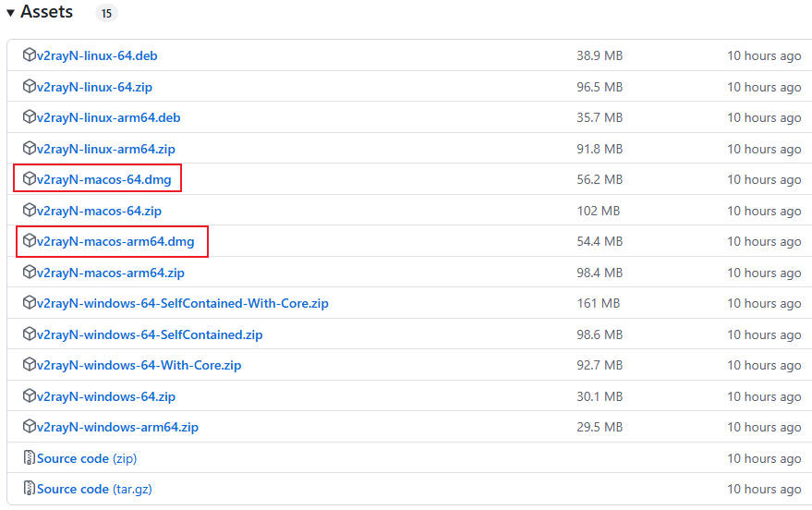Click package icon beside windows-64-SelfContained-With-Core.zip
The width and height of the screenshot is (812, 510).
coord(30,302)
